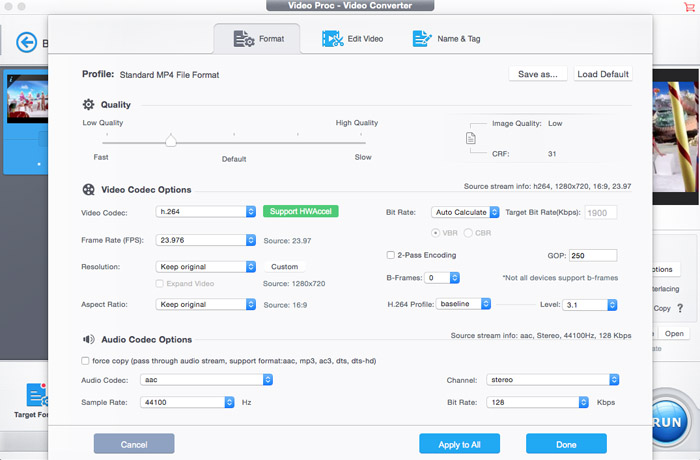Click the file icon beside Image Quality

[471, 138]
